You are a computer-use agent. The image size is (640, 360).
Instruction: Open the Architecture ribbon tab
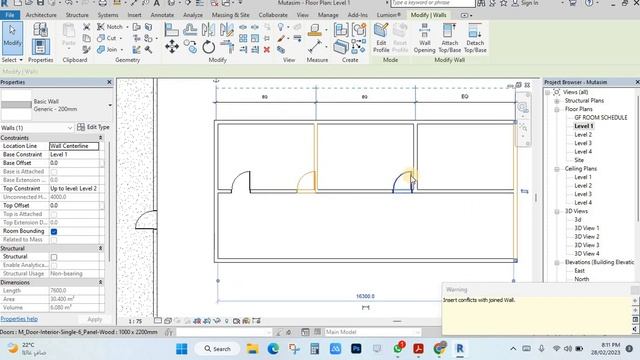(x=41, y=15)
